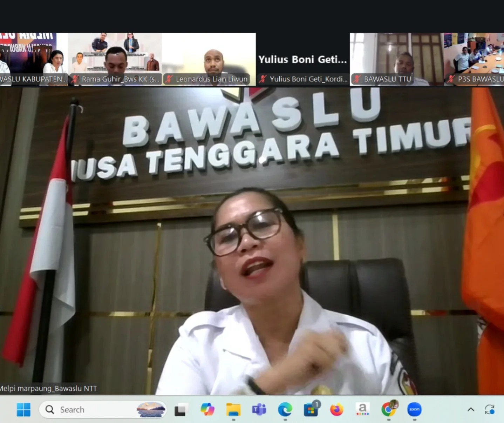
Task: Open Firefox from the taskbar
Action: pos(336,409)
